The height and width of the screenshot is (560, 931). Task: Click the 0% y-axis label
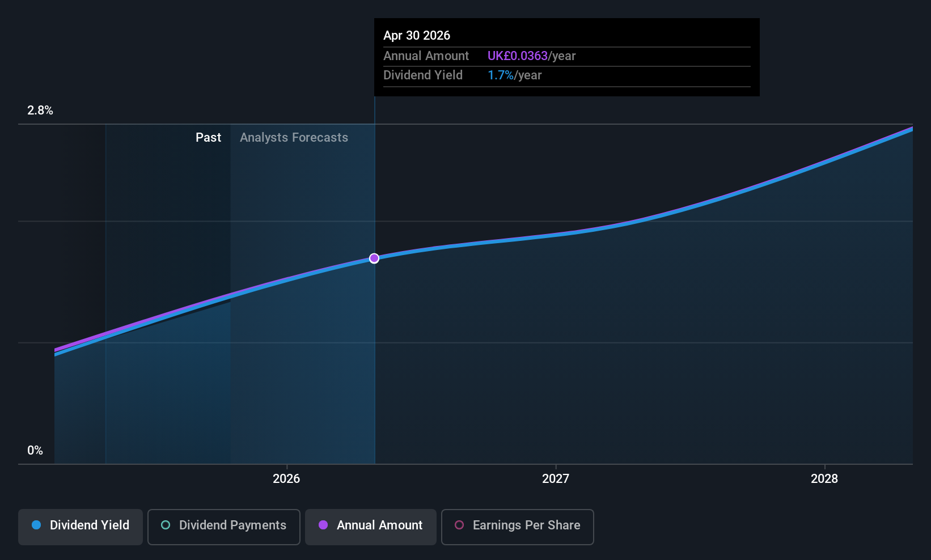(35, 451)
